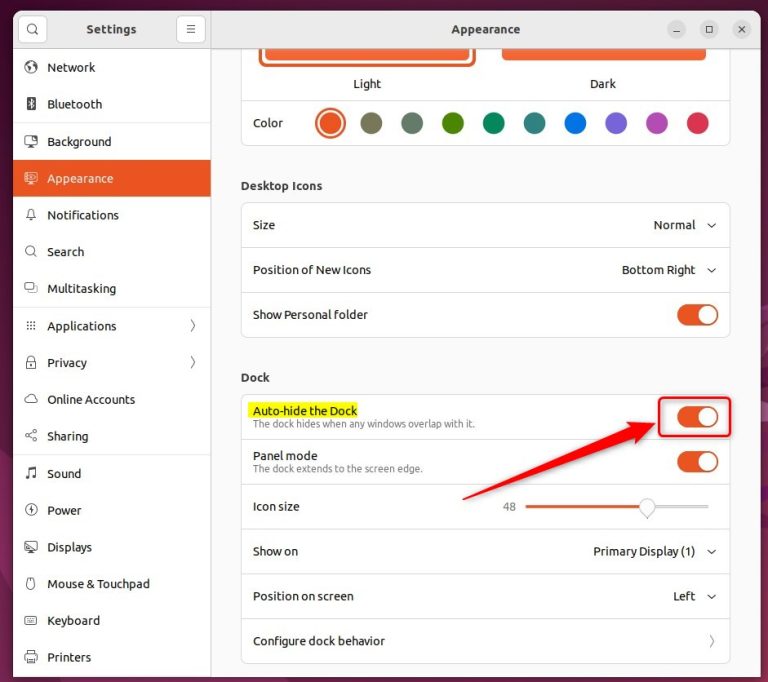This screenshot has width=768, height=682.
Task: Click the Privacy lock icon
Action: point(31,363)
